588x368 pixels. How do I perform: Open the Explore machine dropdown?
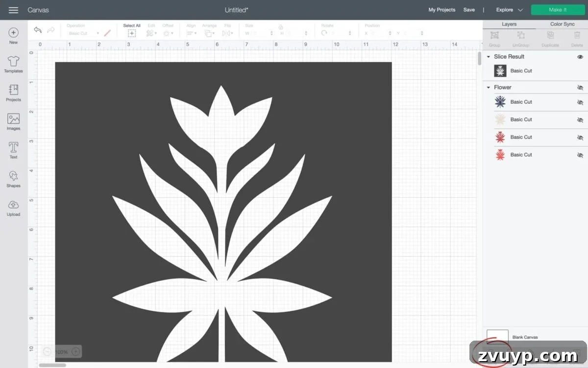(x=509, y=10)
